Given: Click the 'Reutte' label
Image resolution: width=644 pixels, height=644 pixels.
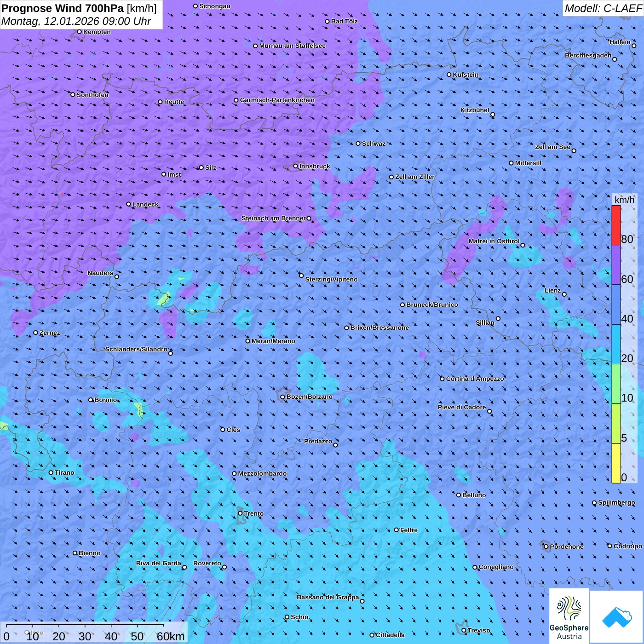Looking at the screenshot, I should [174, 102].
